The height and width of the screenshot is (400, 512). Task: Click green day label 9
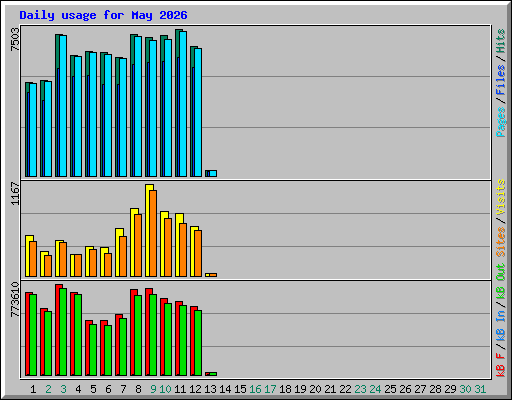[x=153, y=389]
